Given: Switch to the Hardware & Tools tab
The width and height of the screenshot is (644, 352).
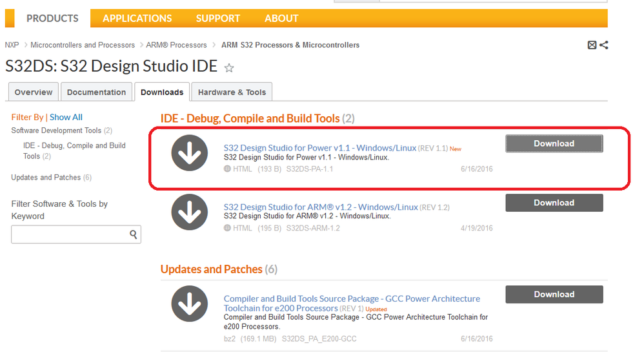Looking at the screenshot, I should tap(232, 92).
